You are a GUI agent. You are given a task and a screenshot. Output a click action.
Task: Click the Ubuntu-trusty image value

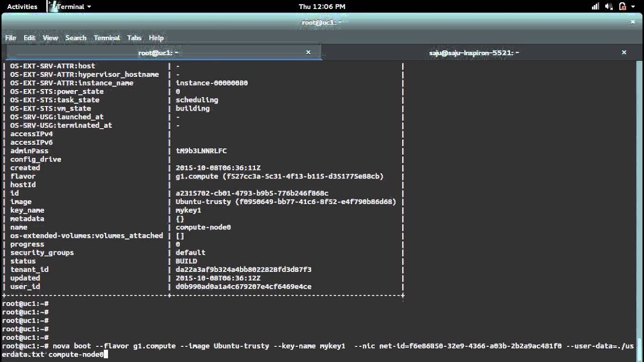pyautogui.click(x=286, y=202)
